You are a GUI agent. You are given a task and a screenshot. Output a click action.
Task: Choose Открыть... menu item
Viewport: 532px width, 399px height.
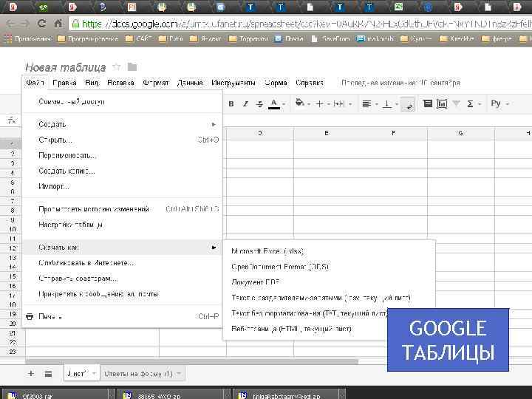pyautogui.click(x=123, y=140)
